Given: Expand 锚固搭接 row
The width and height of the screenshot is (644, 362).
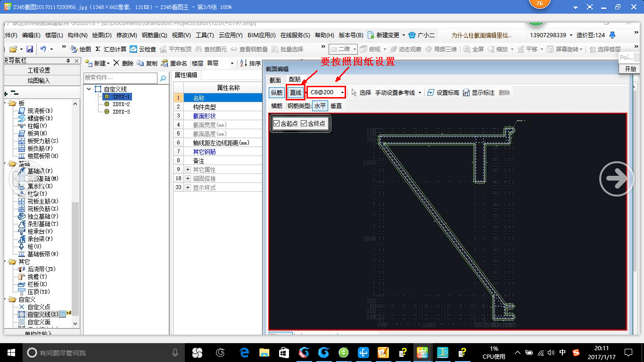Looking at the screenshot, I should click(x=188, y=178).
